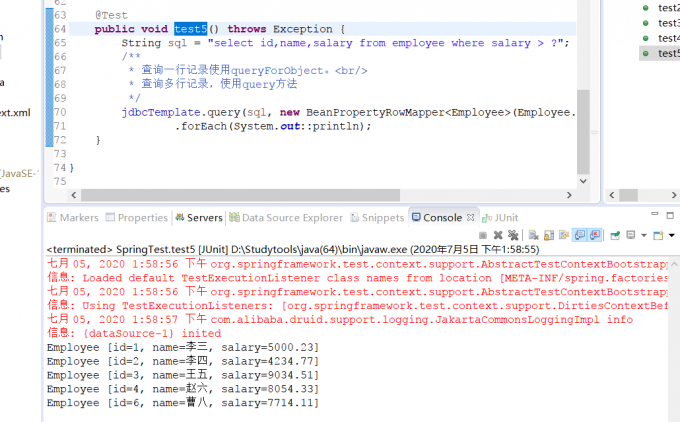Click the Console tab monitor icon

pyautogui.click(x=416, y=217)
